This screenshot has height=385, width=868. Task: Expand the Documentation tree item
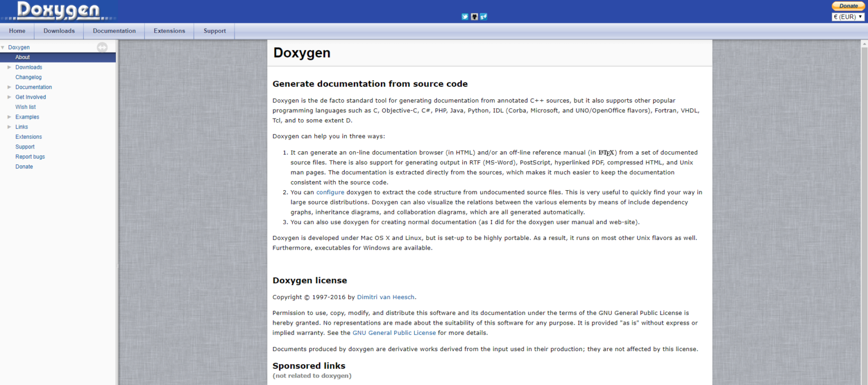tap(9, 87)
